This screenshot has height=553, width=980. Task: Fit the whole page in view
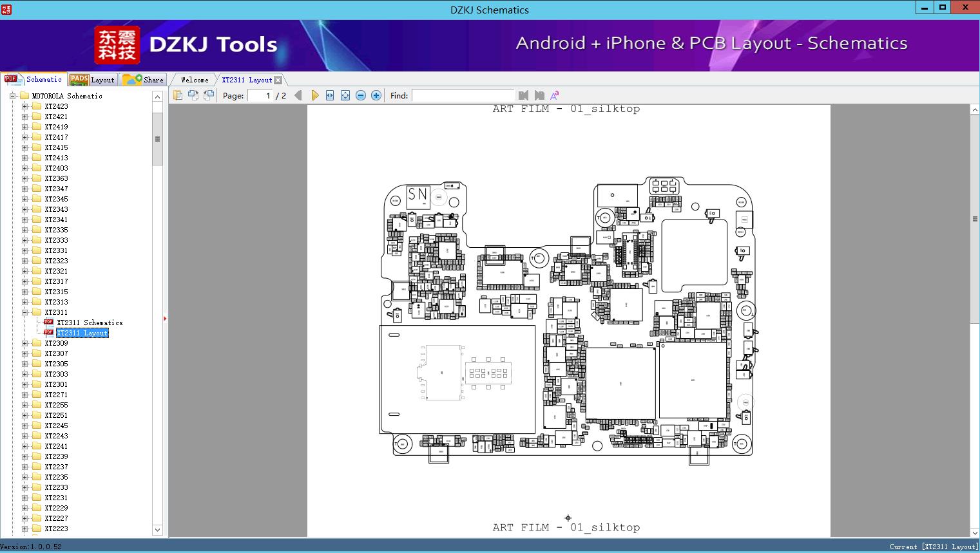coord(345,95)
